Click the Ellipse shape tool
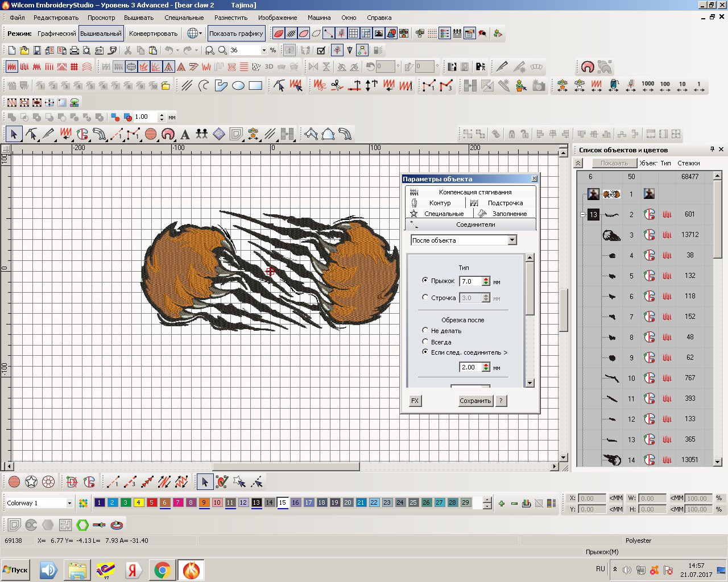This screenshot has width=728, height=582. (238, 86)
